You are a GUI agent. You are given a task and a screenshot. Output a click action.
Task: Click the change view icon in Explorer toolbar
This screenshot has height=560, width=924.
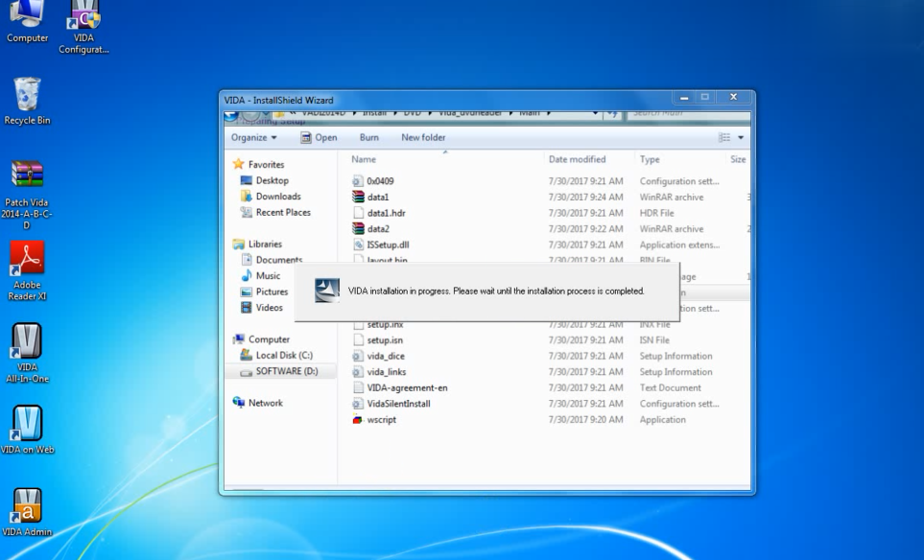pos(724,137)
